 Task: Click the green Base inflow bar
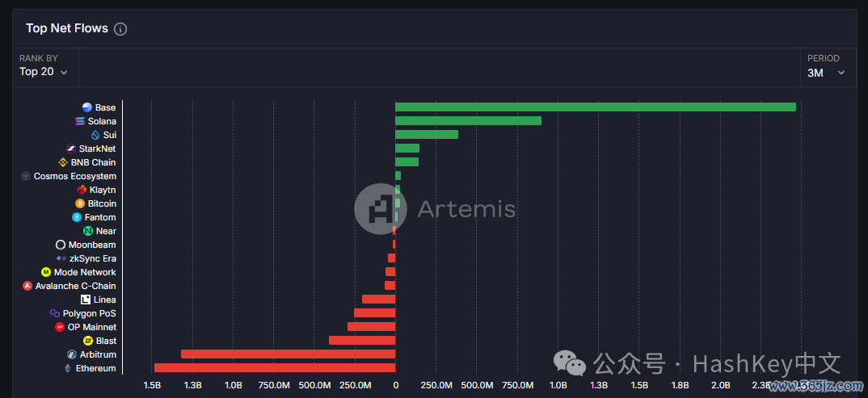(596, 107)
